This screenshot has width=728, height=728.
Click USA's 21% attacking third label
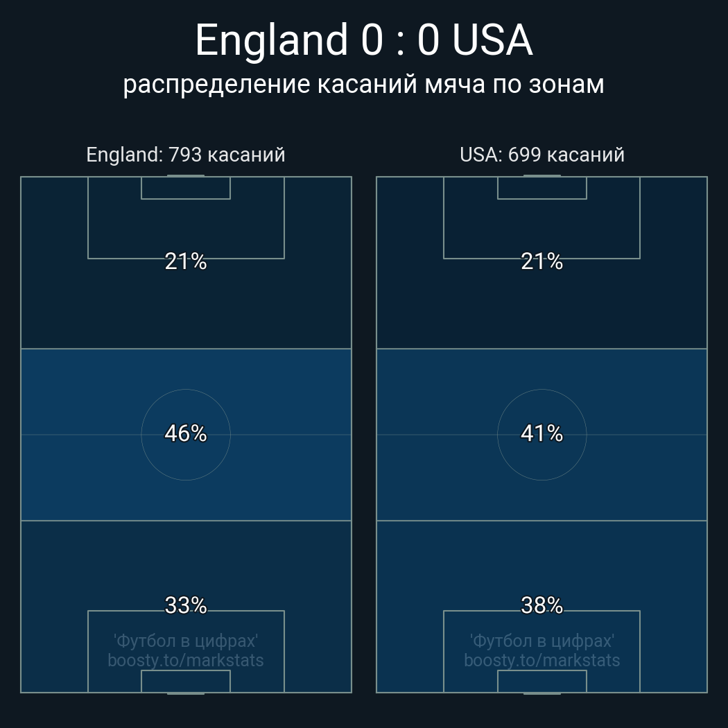pyautogui.click(x=541, y=261)
